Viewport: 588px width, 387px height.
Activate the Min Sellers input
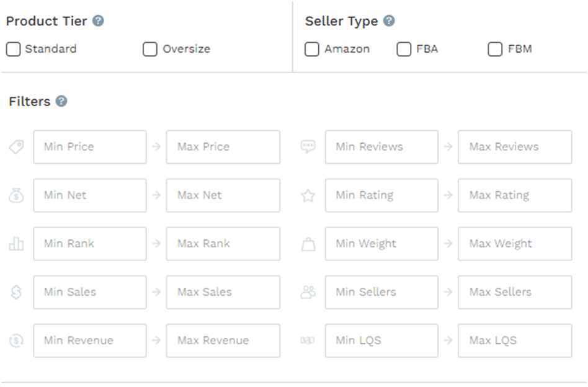tap(381, 292)
